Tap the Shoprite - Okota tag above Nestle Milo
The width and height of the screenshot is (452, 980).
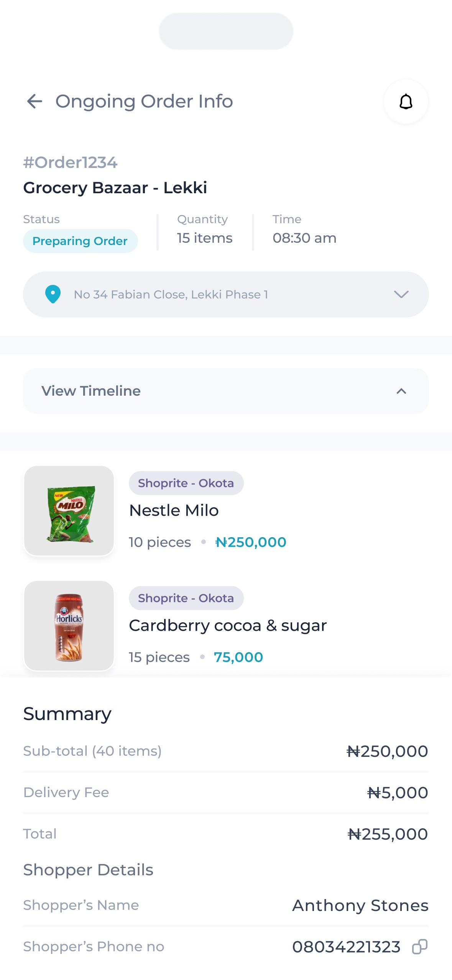click(186, 483)
